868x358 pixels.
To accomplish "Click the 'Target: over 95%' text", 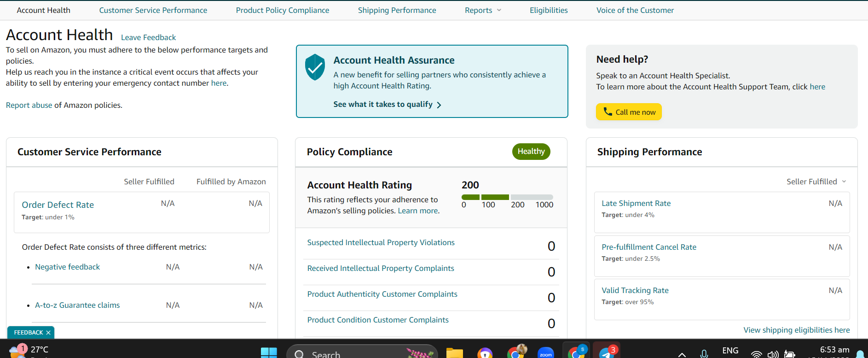I will click(628, 302).
